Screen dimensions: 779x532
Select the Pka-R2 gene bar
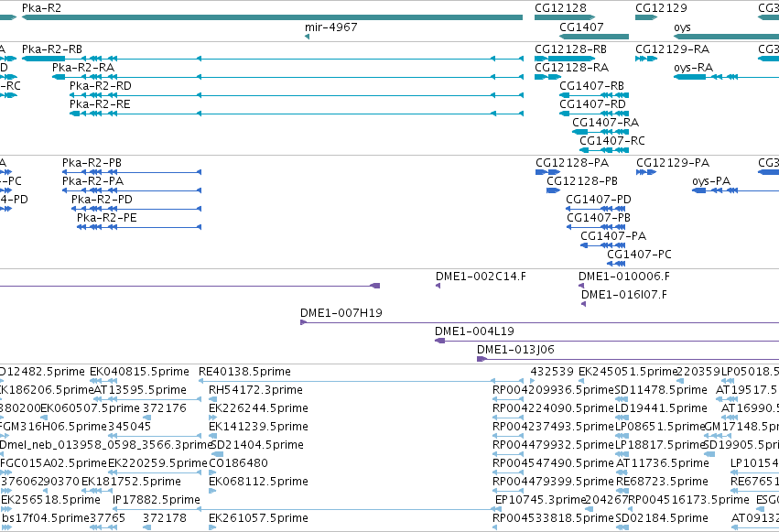coord(272,17)
